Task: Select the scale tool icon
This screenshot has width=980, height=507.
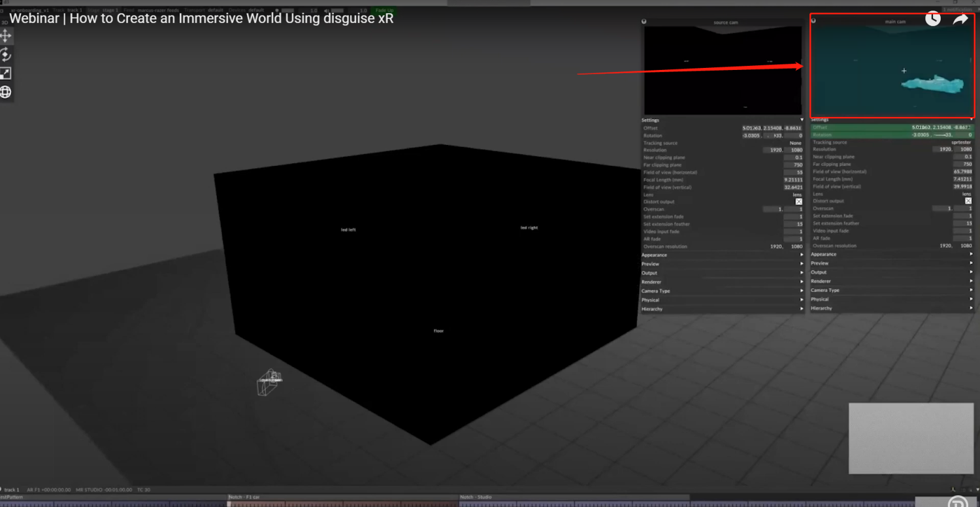Action: [x=6, y=73]
